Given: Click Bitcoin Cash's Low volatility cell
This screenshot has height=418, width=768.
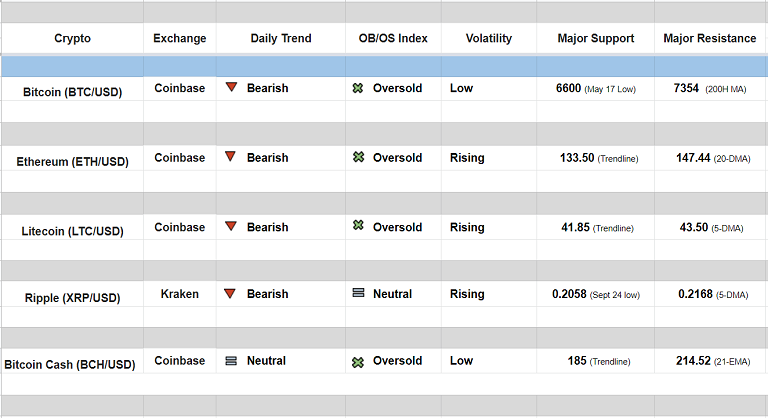Looking at the screenshot, I should (x=461, y=361).
